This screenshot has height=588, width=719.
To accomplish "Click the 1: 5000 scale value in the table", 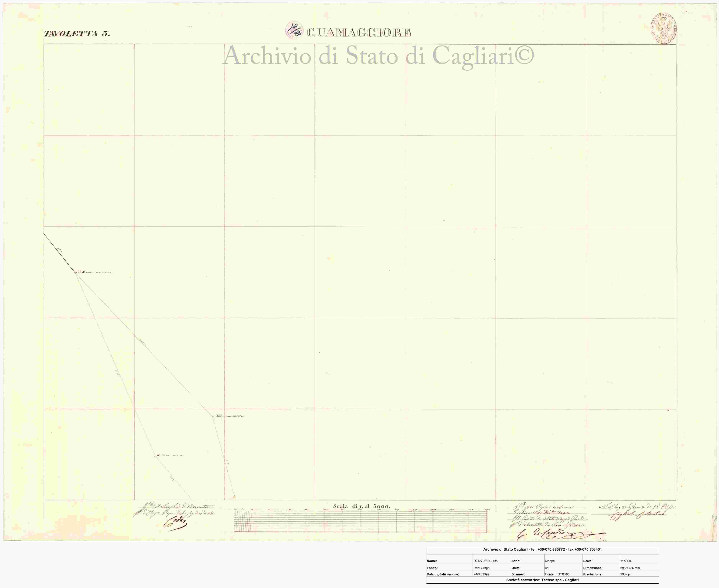I will pyautogui.click(x=625, y=561).
